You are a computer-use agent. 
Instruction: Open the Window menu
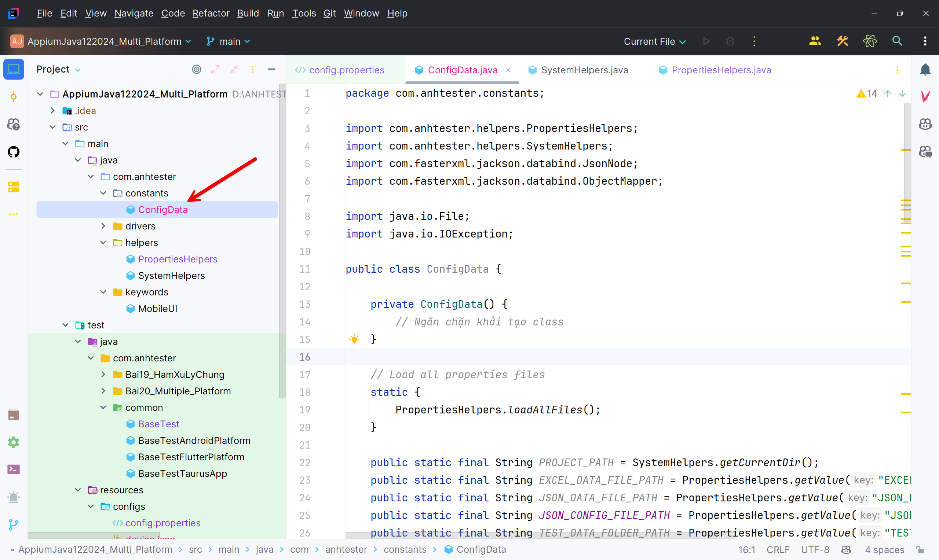click(x=361, y=13)
